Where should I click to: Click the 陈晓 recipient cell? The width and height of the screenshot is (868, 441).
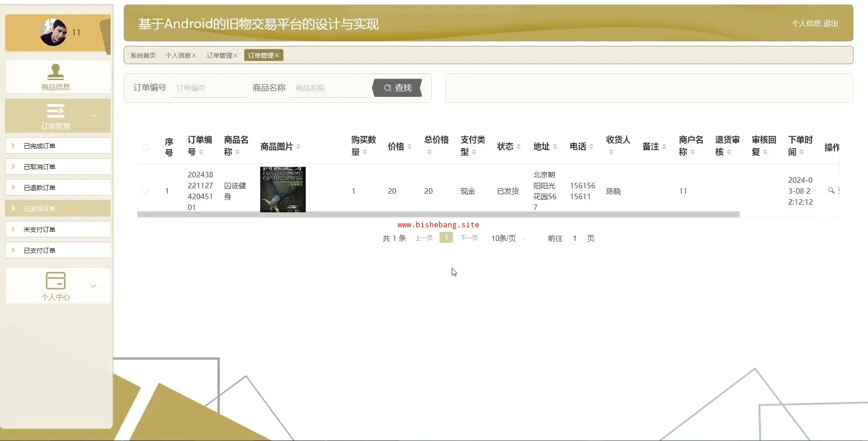tap(613, 191)
